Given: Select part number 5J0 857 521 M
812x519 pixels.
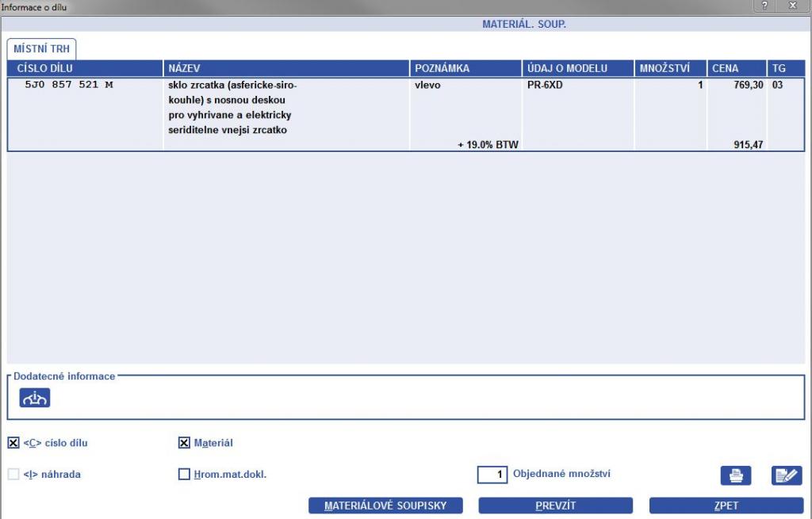Looking at the screenshot, I should pyautogui.click(x=69, y=85).
